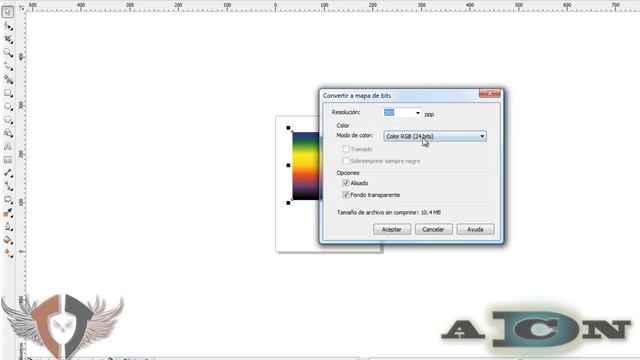Toggle the Fondo transparente checkbox

[346, 195]
